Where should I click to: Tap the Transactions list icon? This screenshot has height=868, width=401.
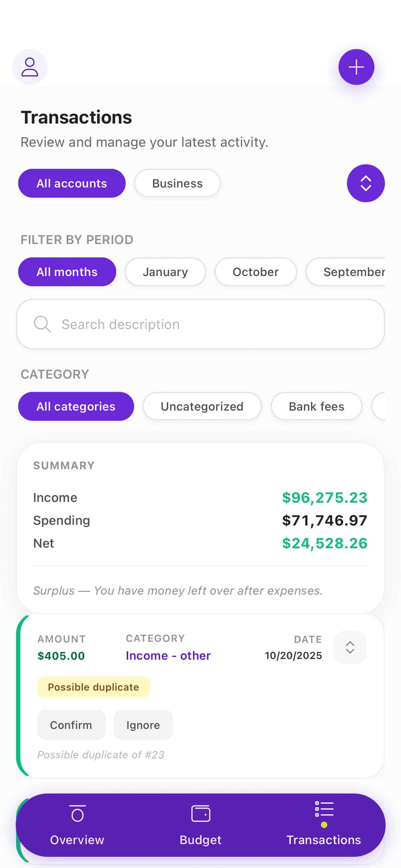click(x=324, y=810)
